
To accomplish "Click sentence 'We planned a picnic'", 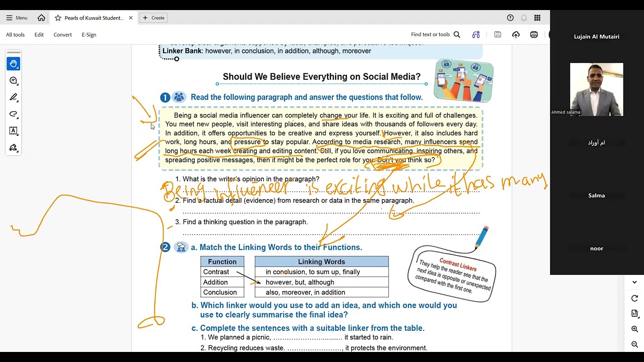I will click(297, 337).
